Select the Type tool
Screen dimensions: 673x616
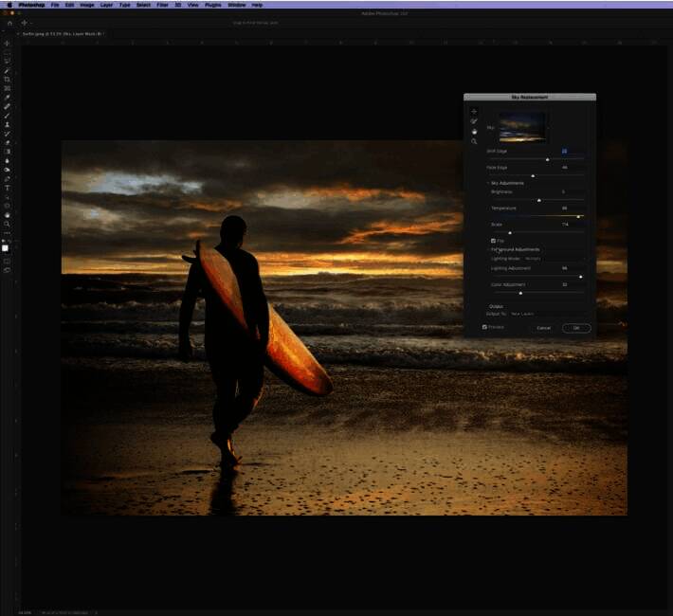7,188
